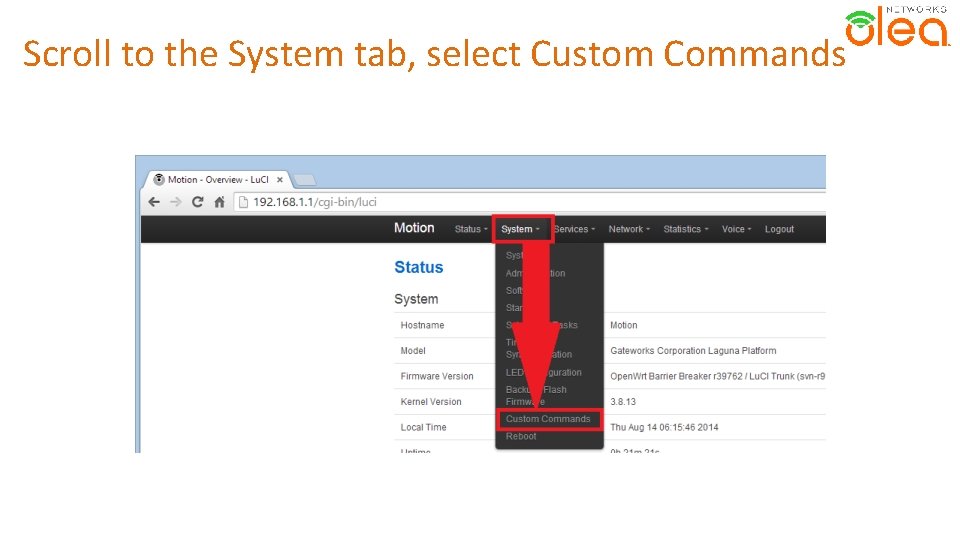Click the Motion tab favicon

(x=159, y=179)
